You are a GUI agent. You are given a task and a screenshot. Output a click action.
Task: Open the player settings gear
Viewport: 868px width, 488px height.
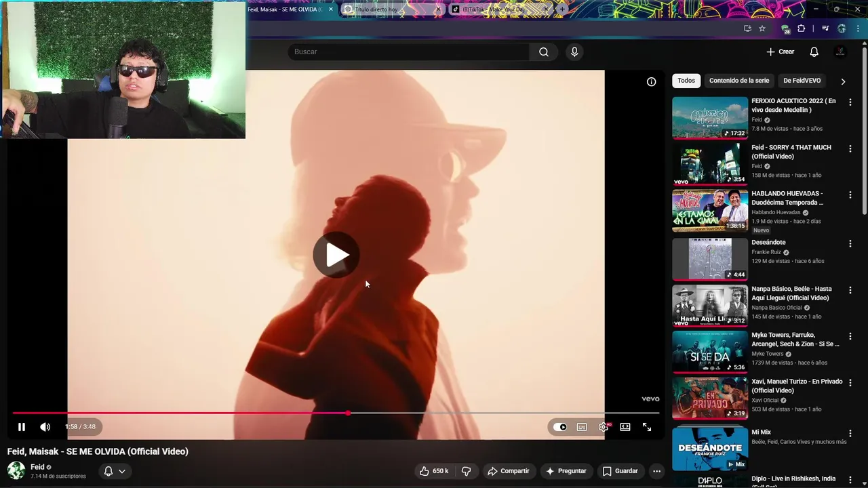604,427
